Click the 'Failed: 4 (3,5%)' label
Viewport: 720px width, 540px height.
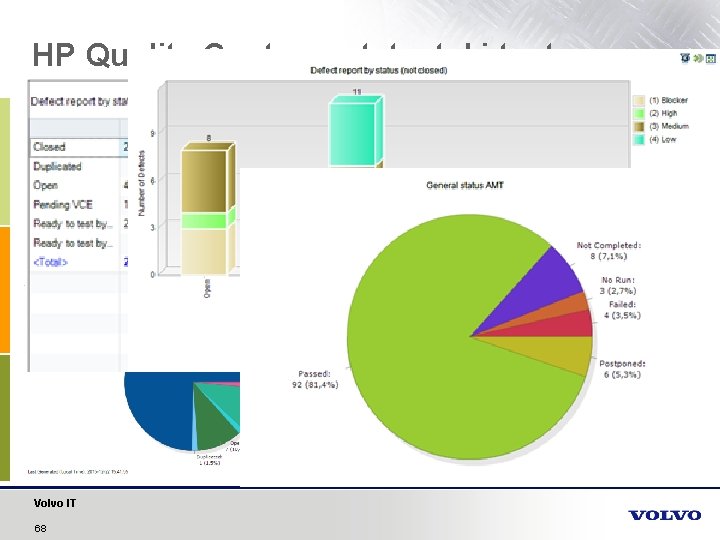coord(622,309)
